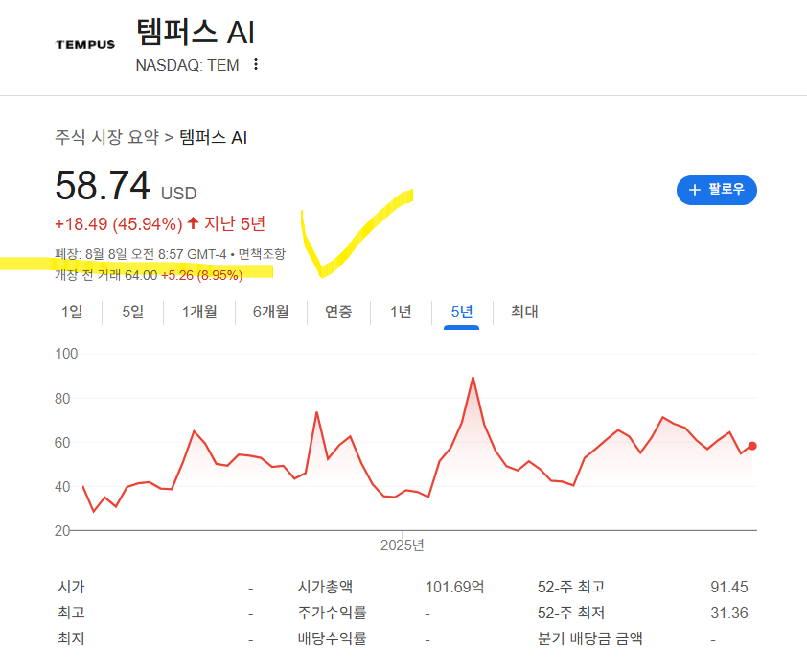Click the 80 y-axis label
Screen dimensions: 807x672
pos(62,399)
